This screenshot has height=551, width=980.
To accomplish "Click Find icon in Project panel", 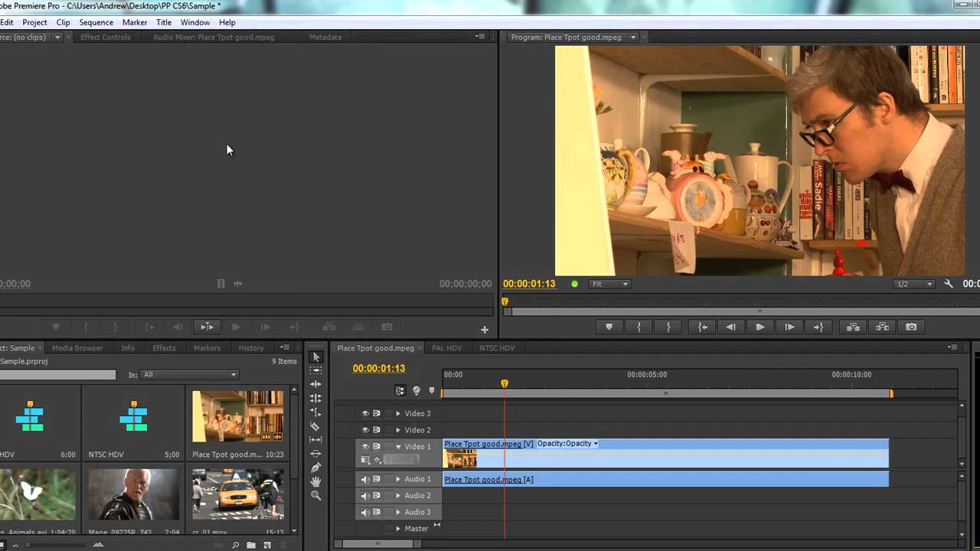I will coord(235,545).
